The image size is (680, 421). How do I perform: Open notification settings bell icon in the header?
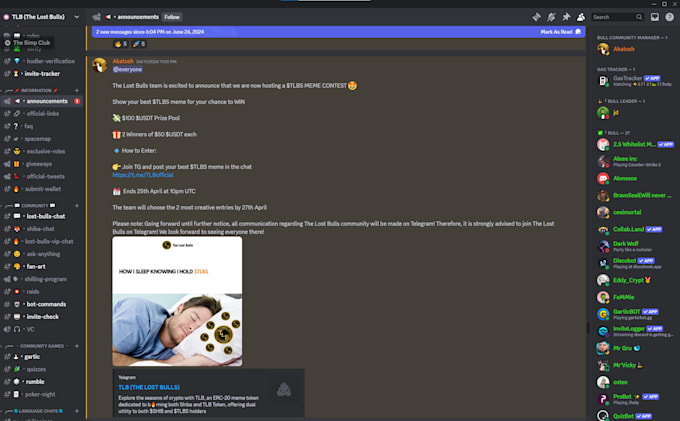[551, 17]
